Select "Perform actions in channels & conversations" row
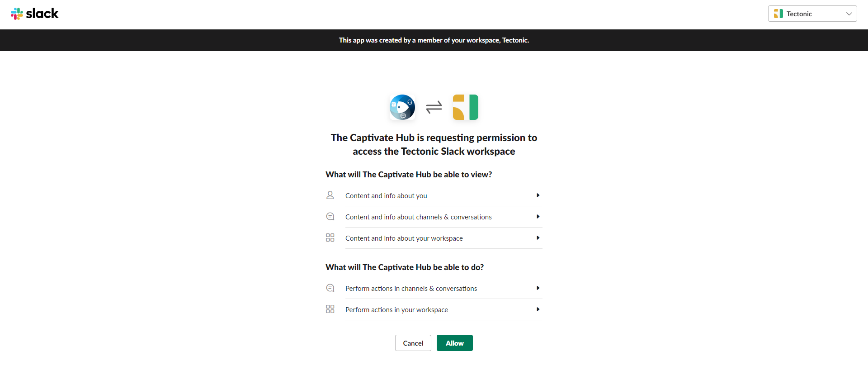 [411, 289]
